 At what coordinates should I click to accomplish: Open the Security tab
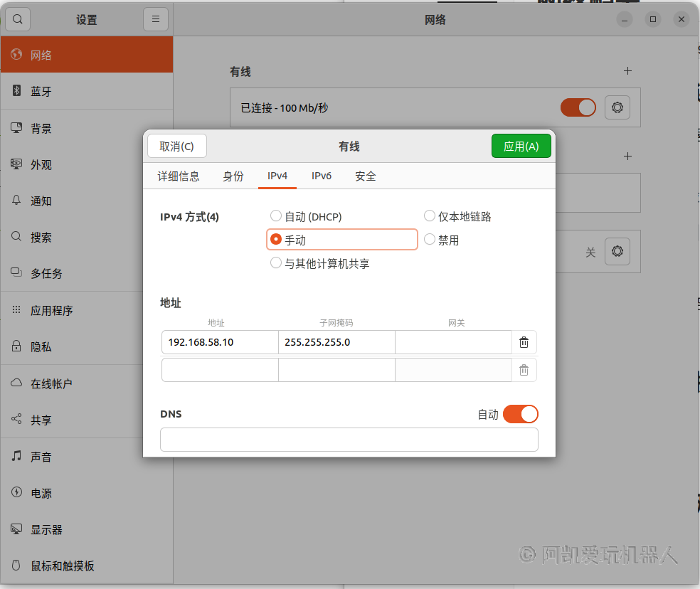coord(366,176)
